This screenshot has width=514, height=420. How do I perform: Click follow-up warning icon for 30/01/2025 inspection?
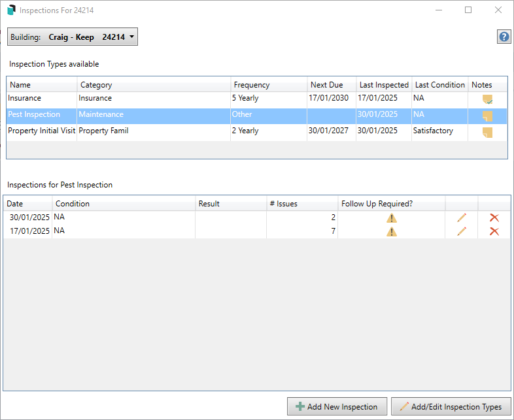392,218
